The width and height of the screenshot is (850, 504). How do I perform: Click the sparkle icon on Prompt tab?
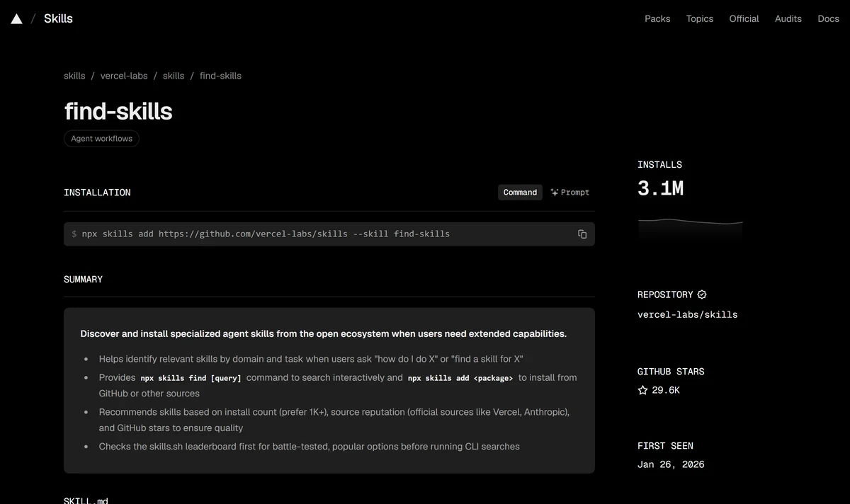pyautogui.click(x=555, y=193)
